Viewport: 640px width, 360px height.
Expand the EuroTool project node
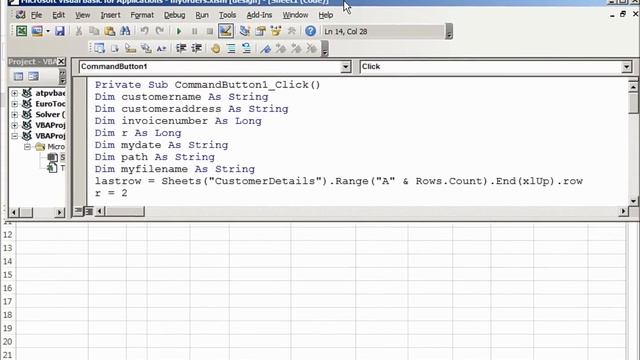coord(14,104)
